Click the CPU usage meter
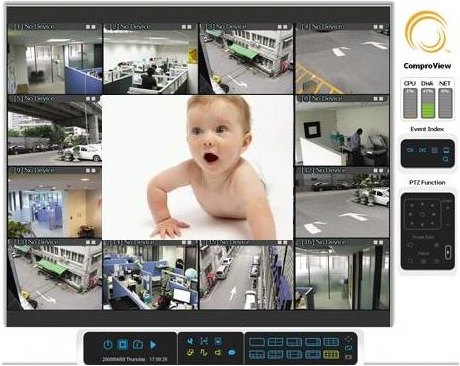The height and width of the screenshot is (366, 460). (410, 103)
